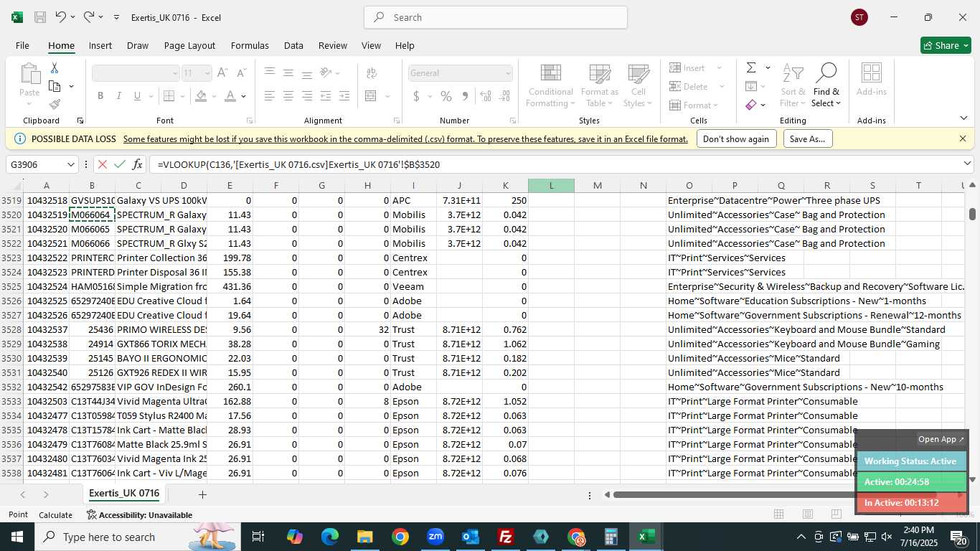The height and width of the screenshot is (551, 980).
Task: Click the Cut scissors icon
Action: pyautogui.click(x=55, y=68)
